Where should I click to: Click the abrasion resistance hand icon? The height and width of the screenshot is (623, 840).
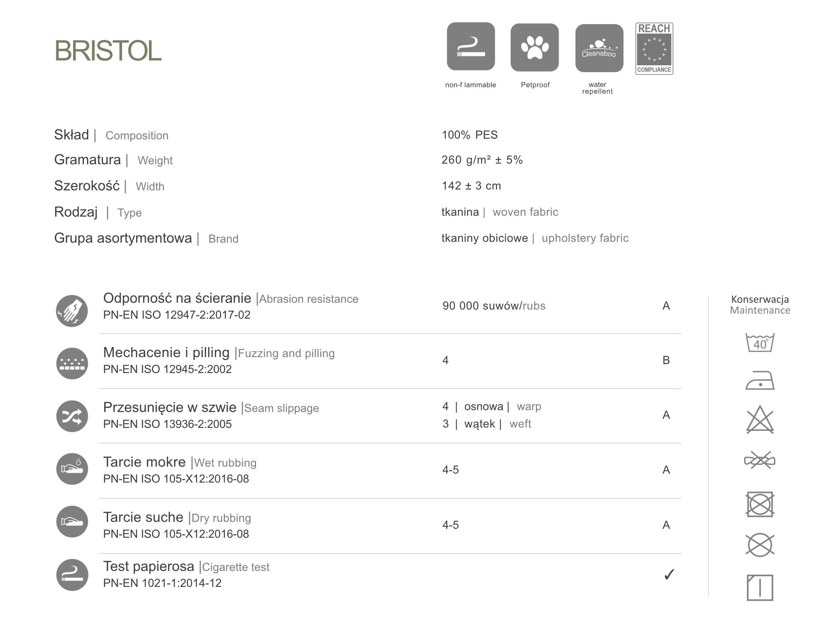(x=72, y=311)
